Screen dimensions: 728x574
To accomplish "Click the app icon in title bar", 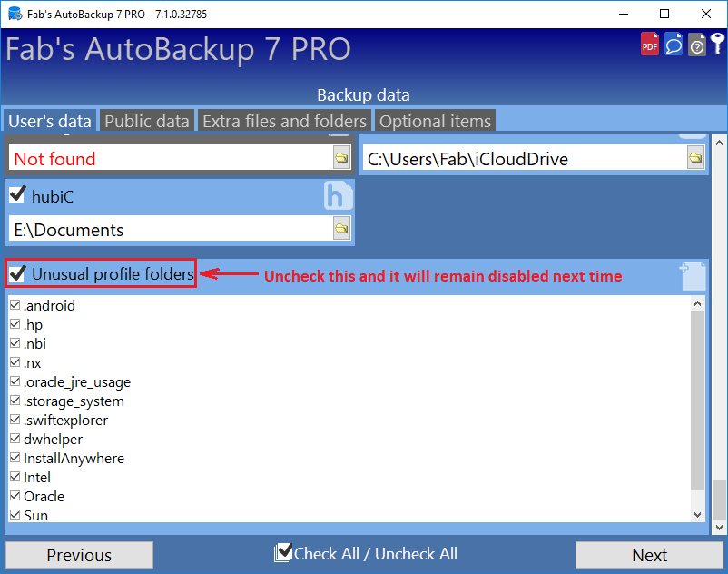I will [15, 14].
